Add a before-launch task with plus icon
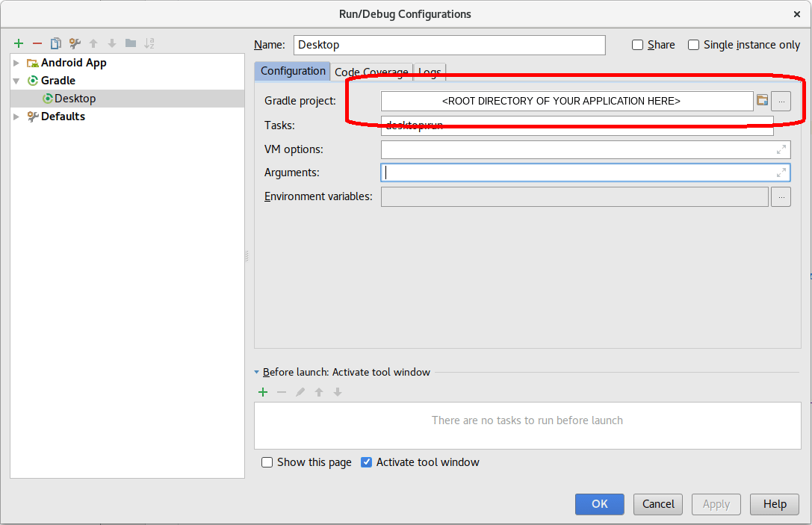 point(262,392)
